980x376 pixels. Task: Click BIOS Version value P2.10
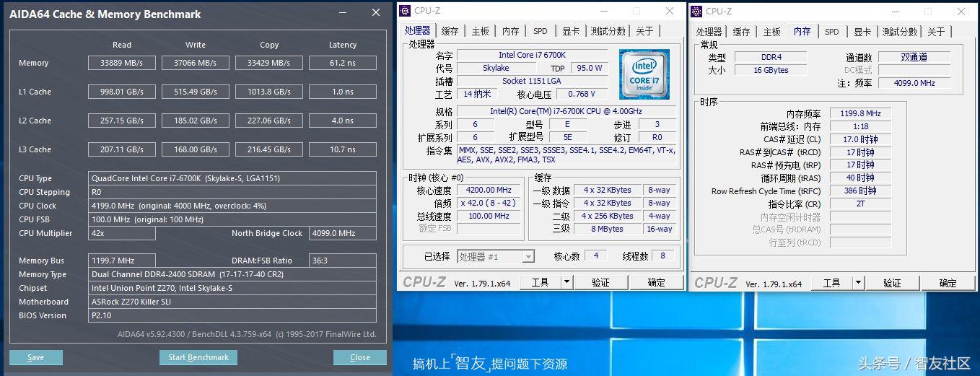coord(232,315)
